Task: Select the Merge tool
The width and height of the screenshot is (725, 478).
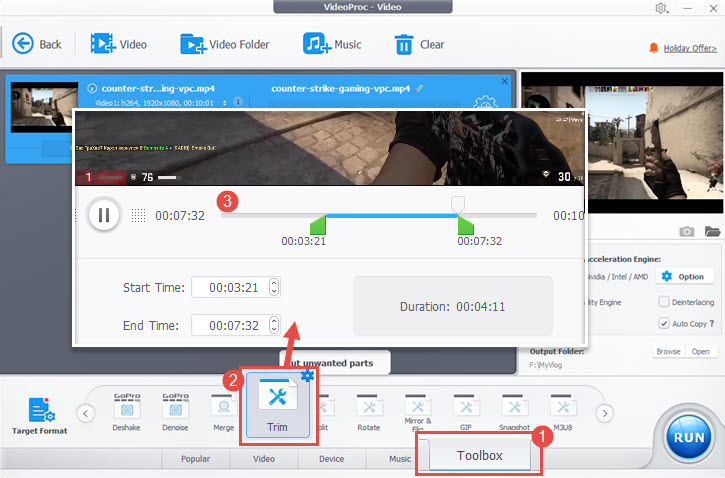Action: tap(224, 412)
